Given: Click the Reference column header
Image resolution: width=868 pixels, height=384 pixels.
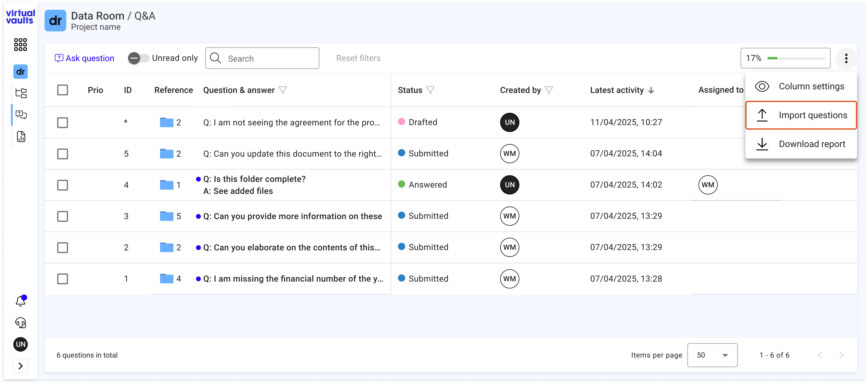Looking at the screenshot, I should (174, 90).
